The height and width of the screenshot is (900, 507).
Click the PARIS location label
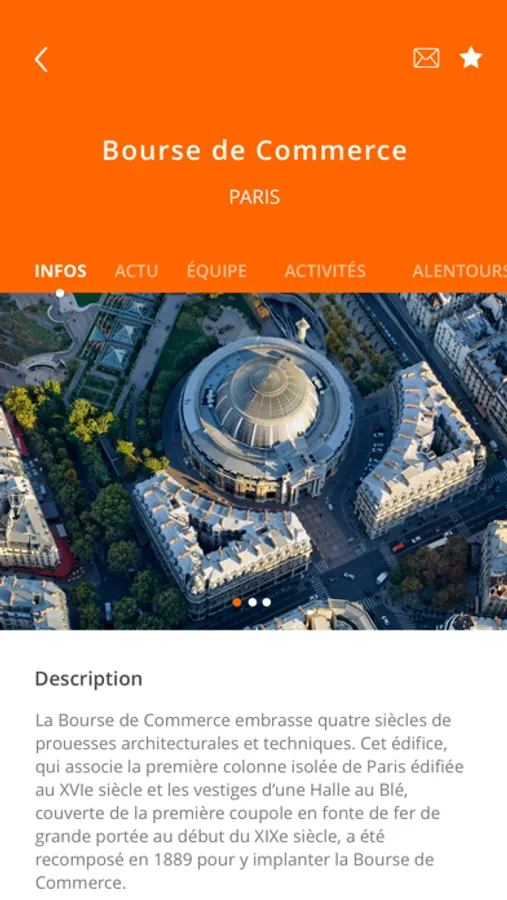tap(254, 197)
